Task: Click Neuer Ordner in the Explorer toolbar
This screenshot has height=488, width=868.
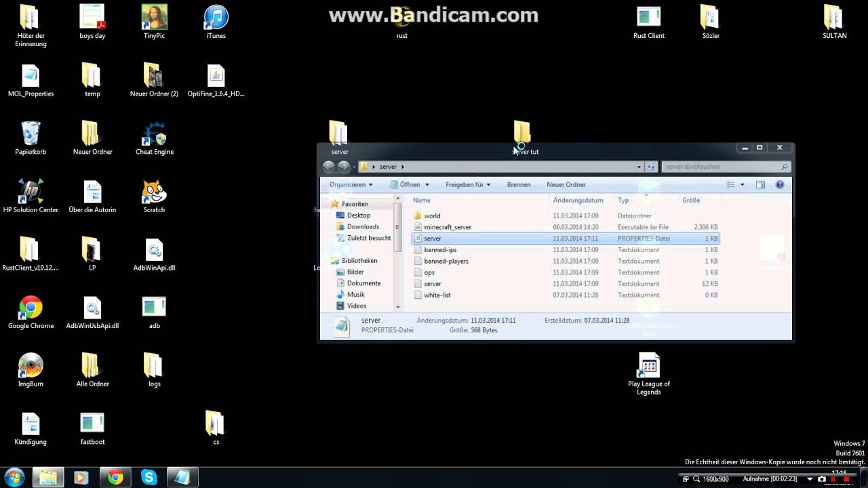Action: pos(566,184)
